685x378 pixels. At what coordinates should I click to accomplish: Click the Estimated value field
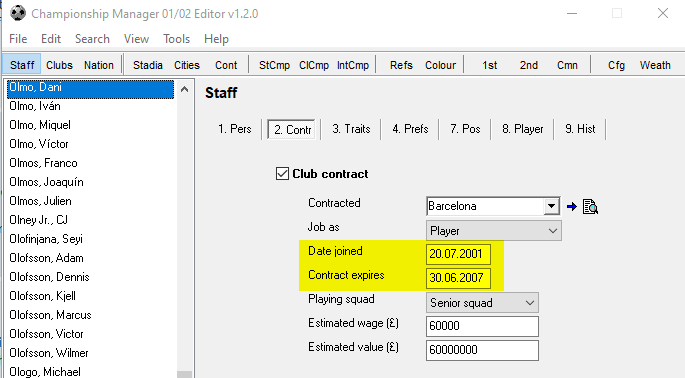[482, 350]
